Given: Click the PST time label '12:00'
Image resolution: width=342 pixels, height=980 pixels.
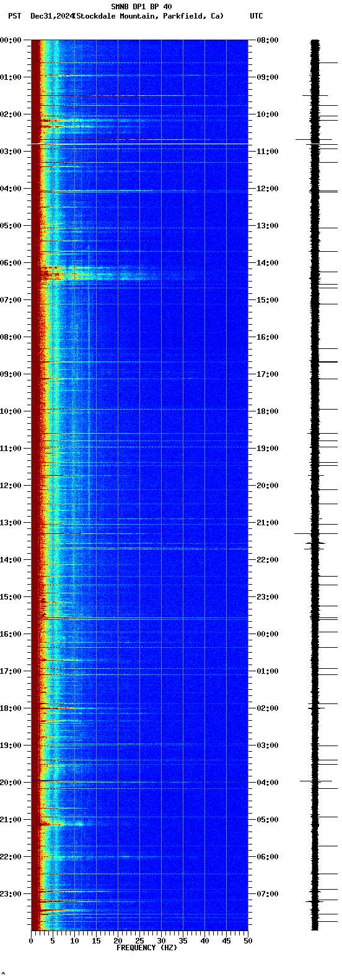Looking at the screenshot, I should [11, 486].
